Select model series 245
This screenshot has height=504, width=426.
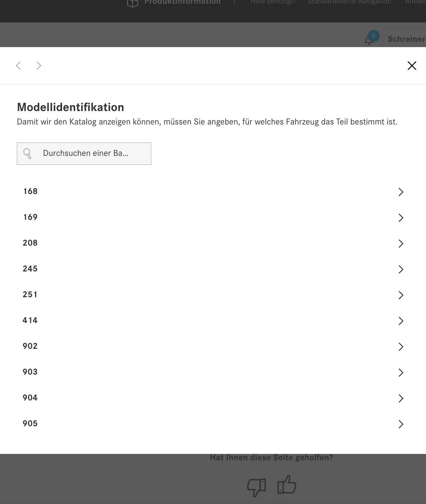click(x=30, y=269)
